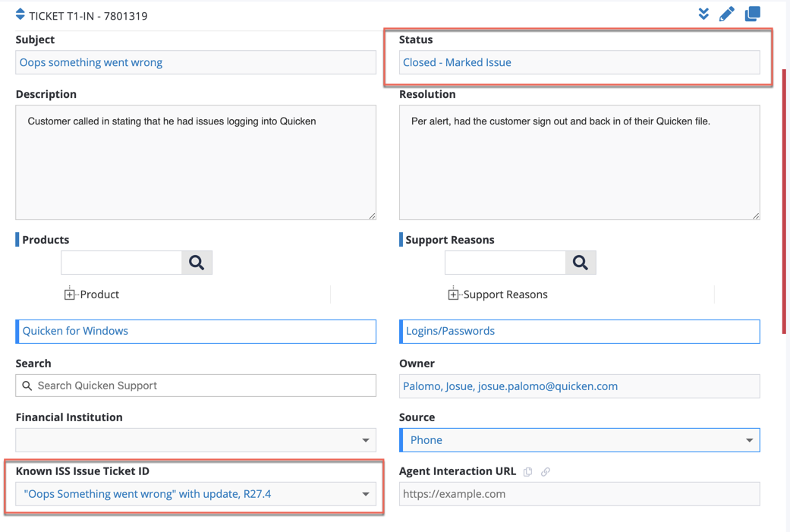Expand the Product tree node
Screen dimensions: 790x532
(70, 294)
